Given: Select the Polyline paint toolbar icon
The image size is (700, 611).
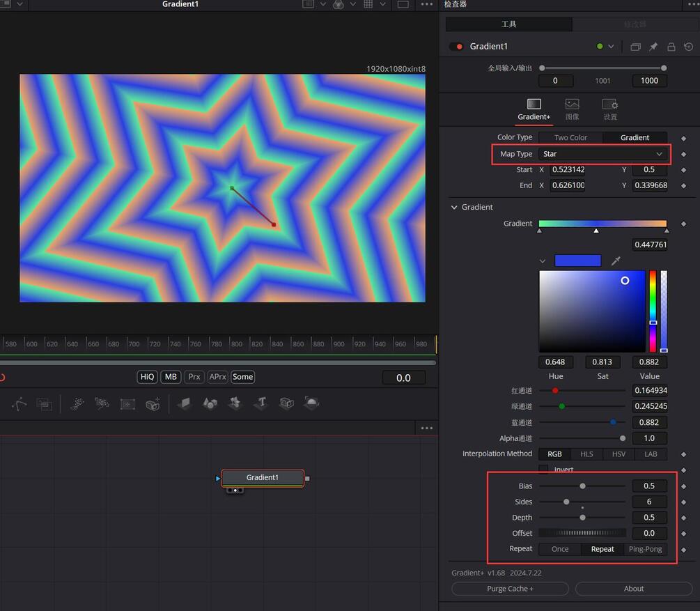Looking at the screenshot, I should 19,404.
